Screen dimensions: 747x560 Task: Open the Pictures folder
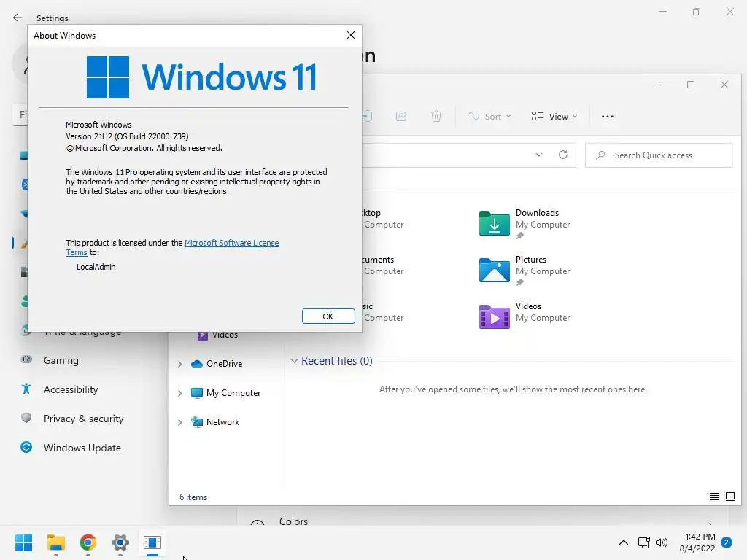click(x=524, y=270)
